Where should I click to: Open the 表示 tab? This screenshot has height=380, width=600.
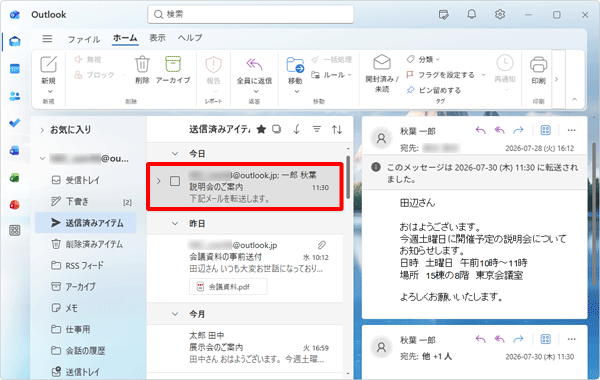tap(157, 38)
